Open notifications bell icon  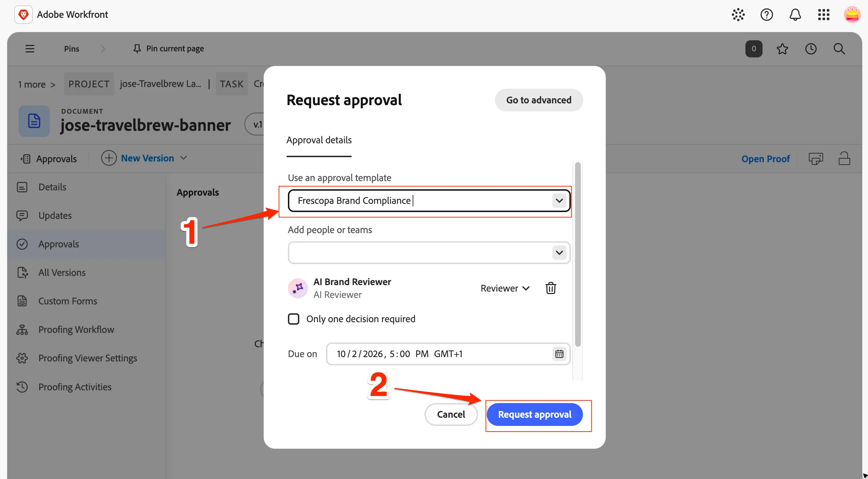tap(795, 15)
